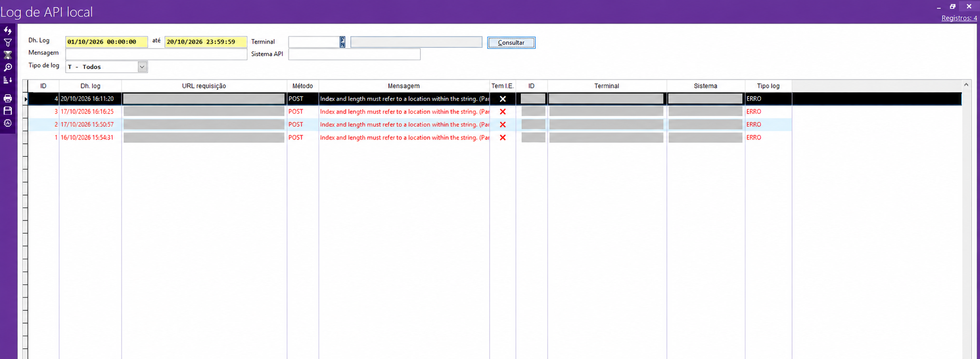Open the Tipo de log dropdown
The height and width of the screenshot is (359, 980).
(142, 67)
